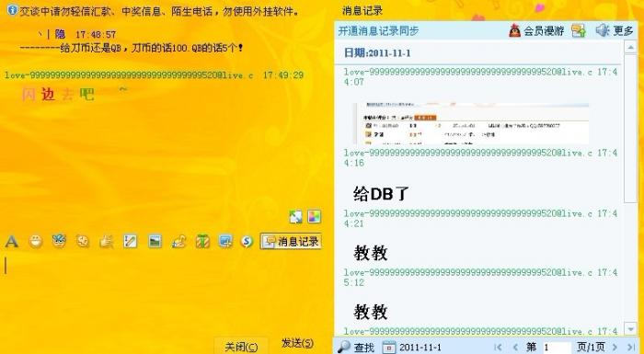
Task: Insert a picture using the image icon
Action: click(155, 242)
